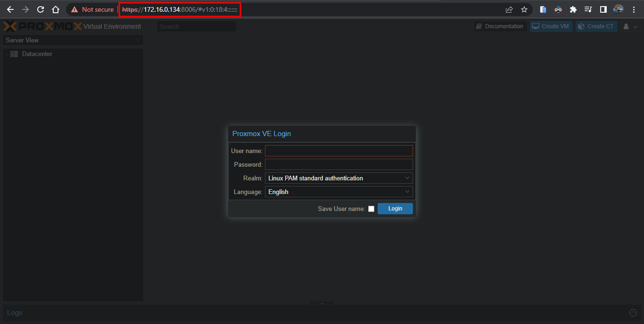The height and width of the screenshot is (324, 644).
Task: Click the Proxmox logo in the header
Action: click(x=42, y=26)
